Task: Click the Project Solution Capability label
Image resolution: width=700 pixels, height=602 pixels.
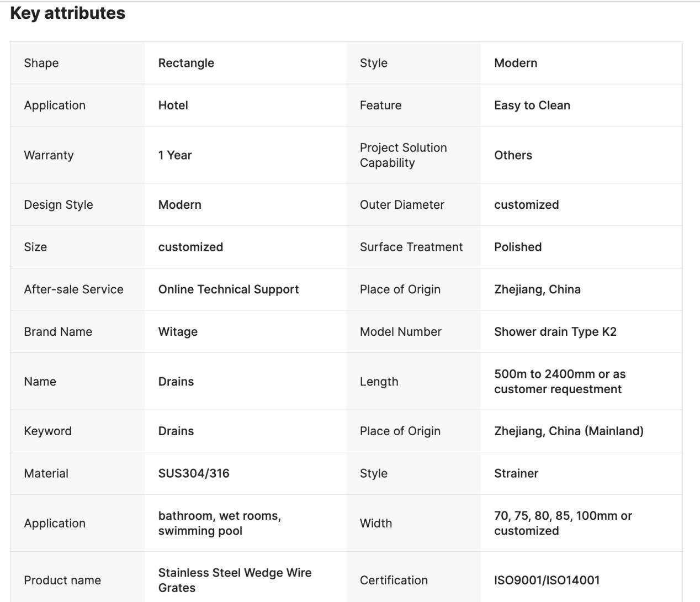Action: pos(404,155)
